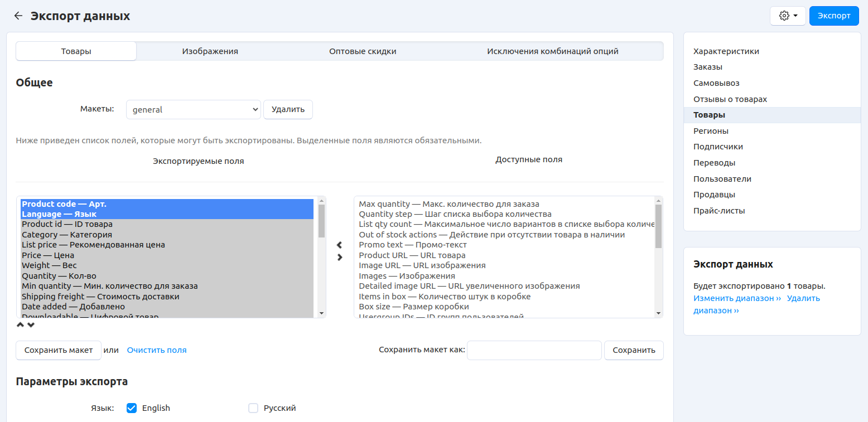The image size is (868, 422).
Task: Move selected field down with down arrow
Action: coord(31,325)
